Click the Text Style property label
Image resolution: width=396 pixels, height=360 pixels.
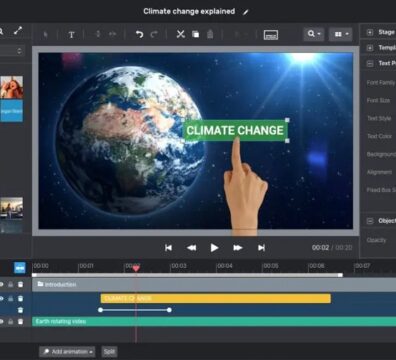coord(379,118)
